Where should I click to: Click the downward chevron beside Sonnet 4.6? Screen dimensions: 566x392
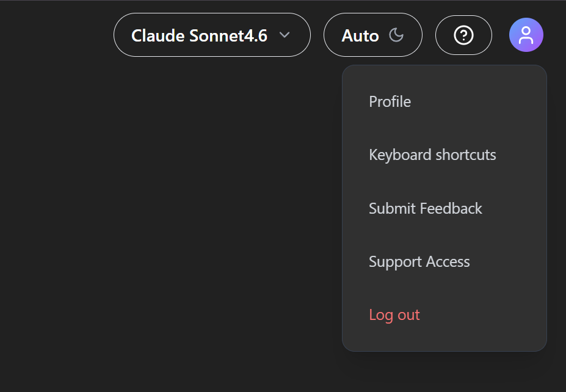284,35
